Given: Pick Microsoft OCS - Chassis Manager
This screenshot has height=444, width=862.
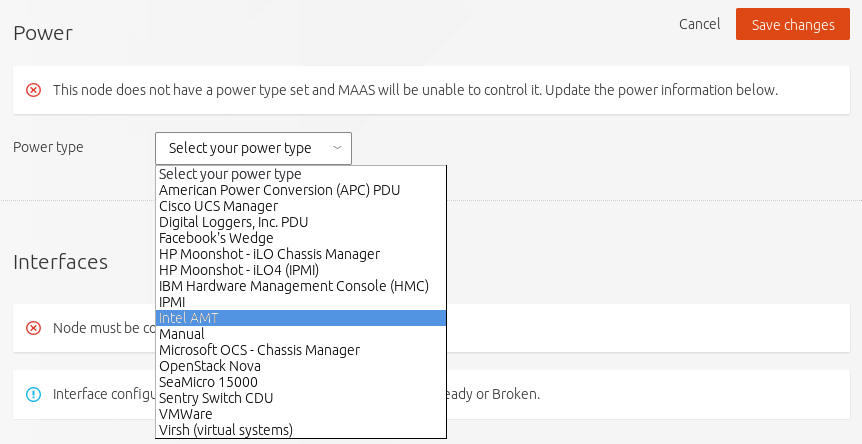Looking at the screenshot, I should [x=259, y=350].
